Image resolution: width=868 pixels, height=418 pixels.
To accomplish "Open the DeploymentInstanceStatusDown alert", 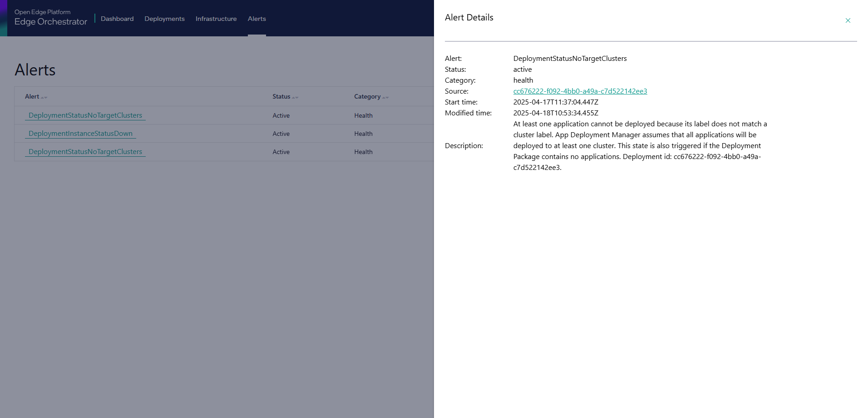I will [x=80, y=133].
